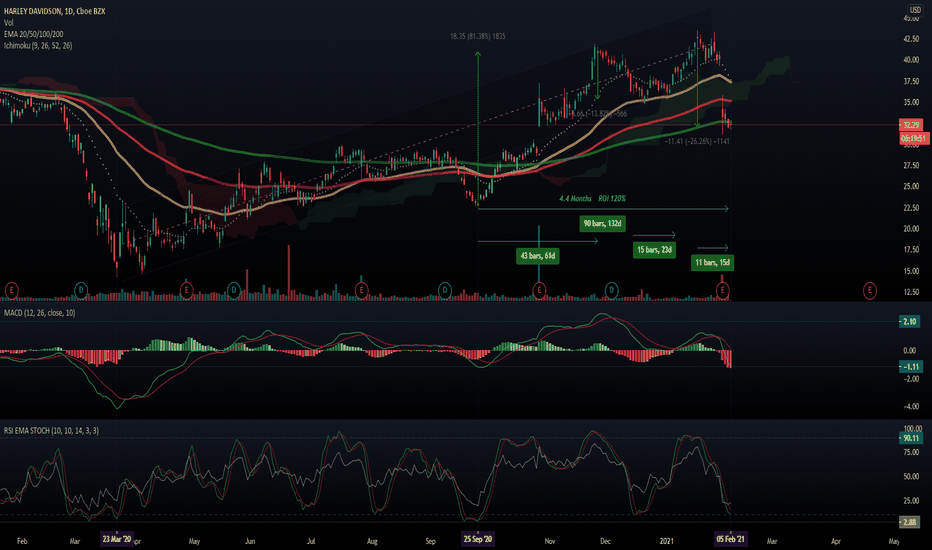The width and height of the screenshot is (932, 550).
Task: Click the 2.88 RSI value label
Action: [x=909, y=522]
